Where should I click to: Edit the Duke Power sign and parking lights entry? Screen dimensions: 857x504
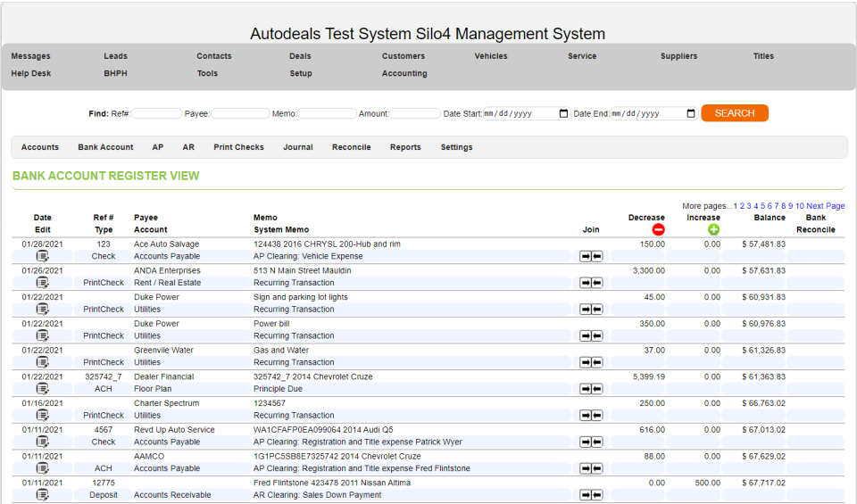42,309
